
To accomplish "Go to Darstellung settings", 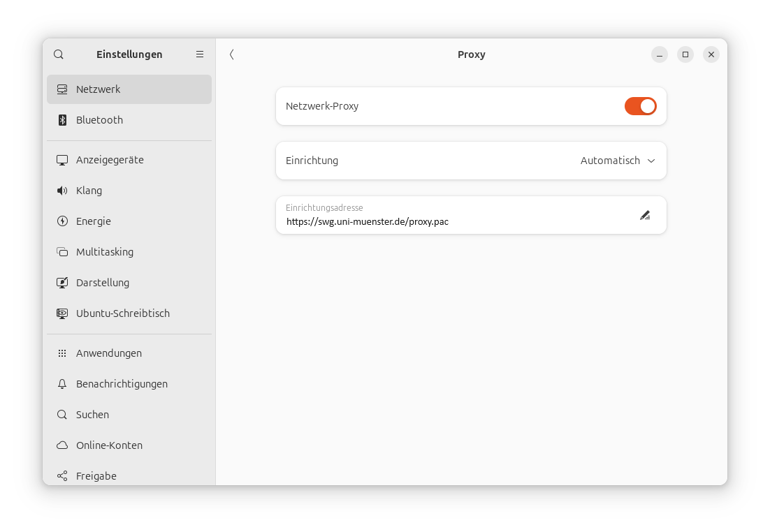I will pyautogui.click(x=103, y=283).
